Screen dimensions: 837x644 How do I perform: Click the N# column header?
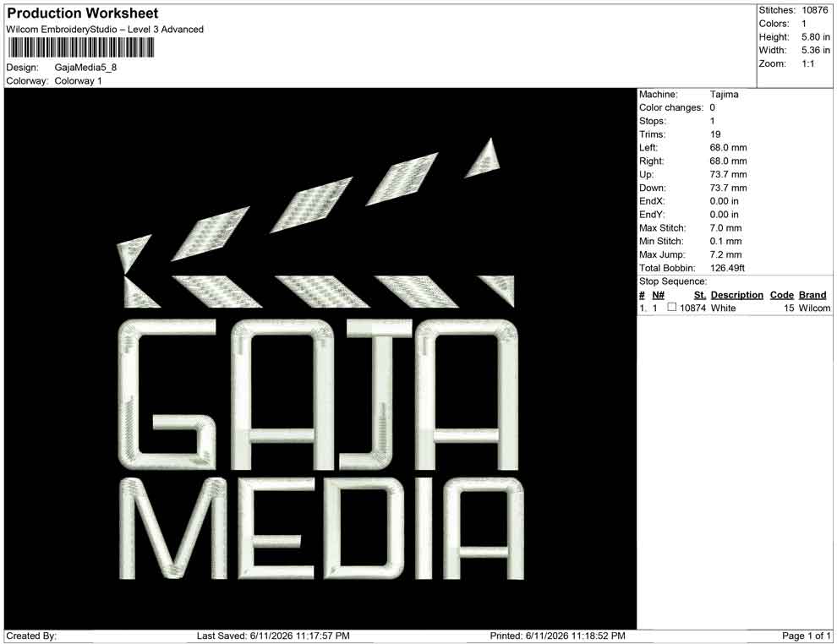click(x=658, y=295)
